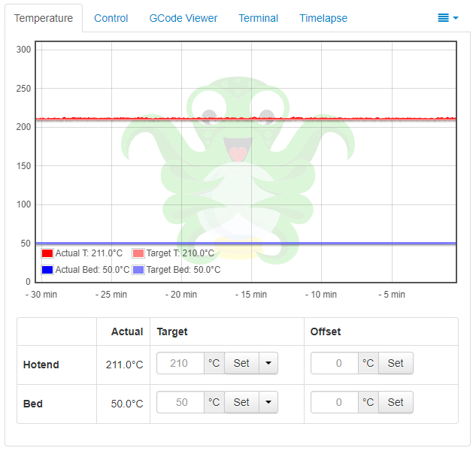476x454 pixels.
Task: Switch to the Control tab
Action: [111, 18]
